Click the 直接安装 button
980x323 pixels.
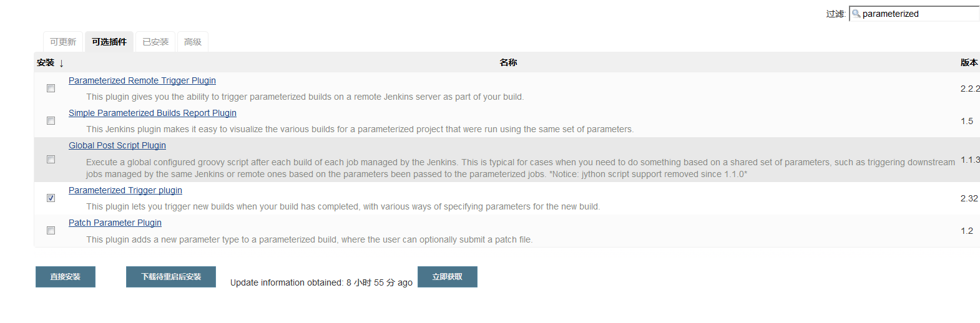point(66,277)
